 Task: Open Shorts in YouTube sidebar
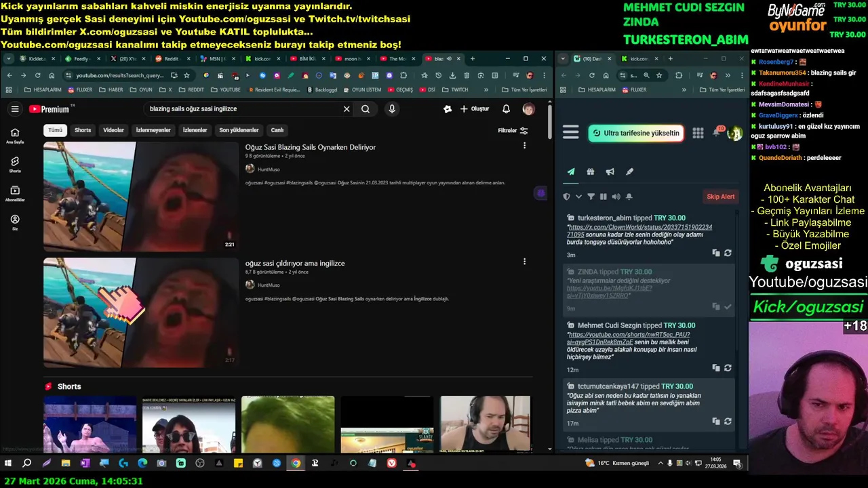coord(15,165)
